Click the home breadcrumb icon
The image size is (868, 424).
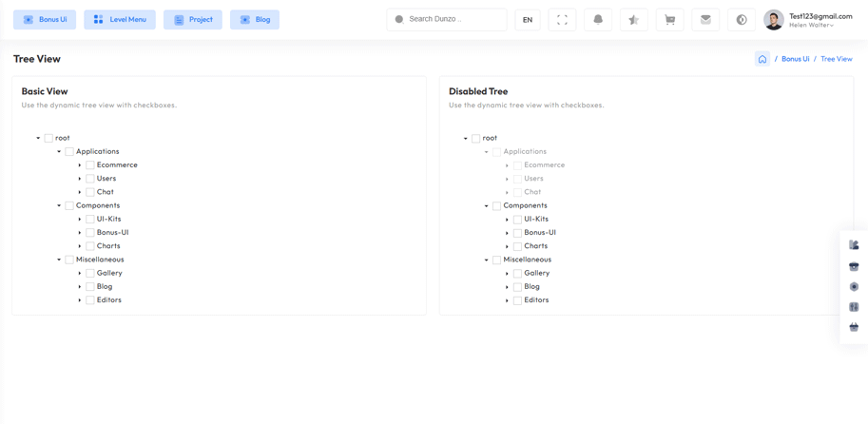(x=762, y=59)
